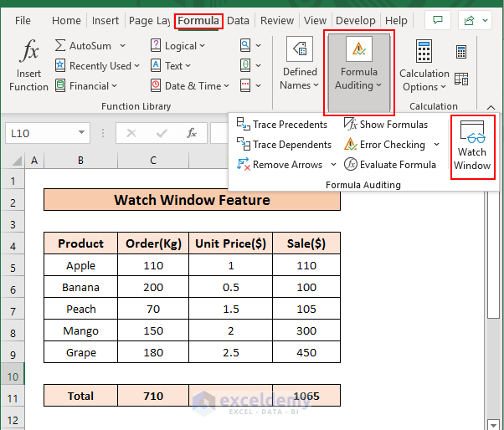Select the total sale cell 1065

click(306, 396)
